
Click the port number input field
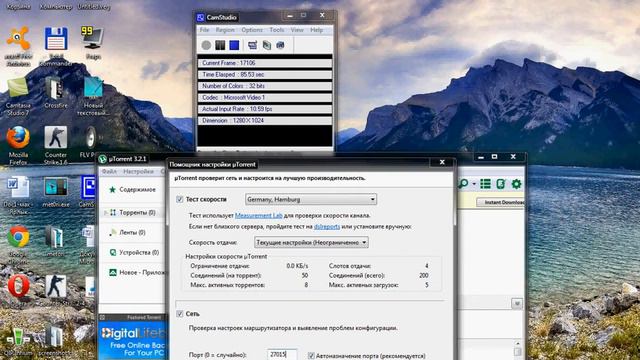click(x=282, y=355)
